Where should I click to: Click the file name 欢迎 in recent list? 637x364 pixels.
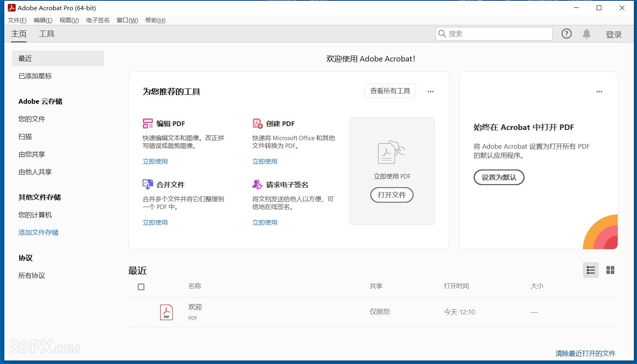click(195, 307)
